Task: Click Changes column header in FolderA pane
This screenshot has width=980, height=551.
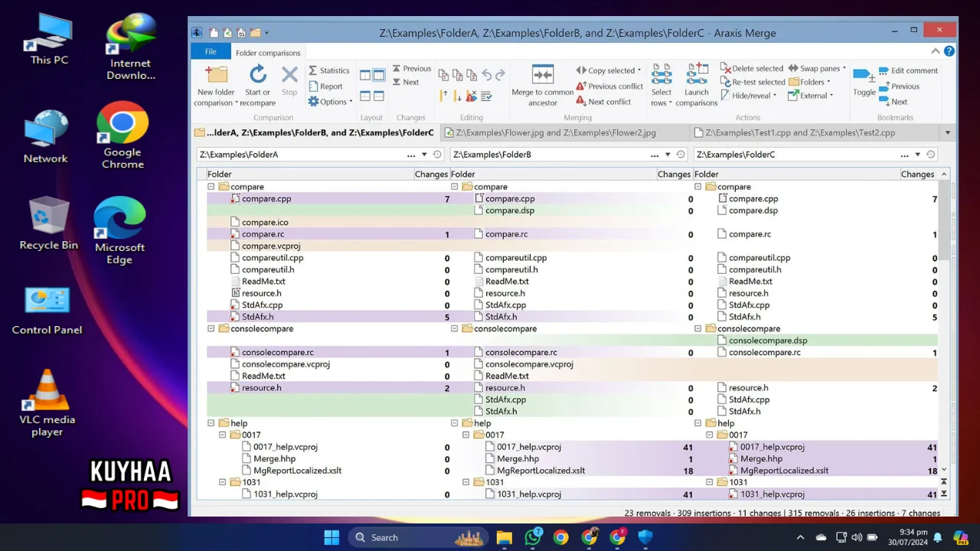Action: [x=431, y=174]
